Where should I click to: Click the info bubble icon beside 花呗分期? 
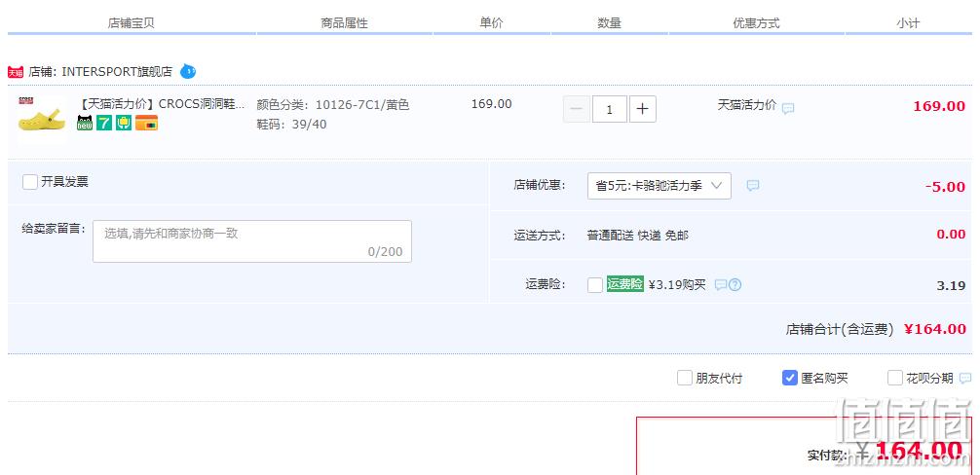pyautogui.click(x=965, y=379)
